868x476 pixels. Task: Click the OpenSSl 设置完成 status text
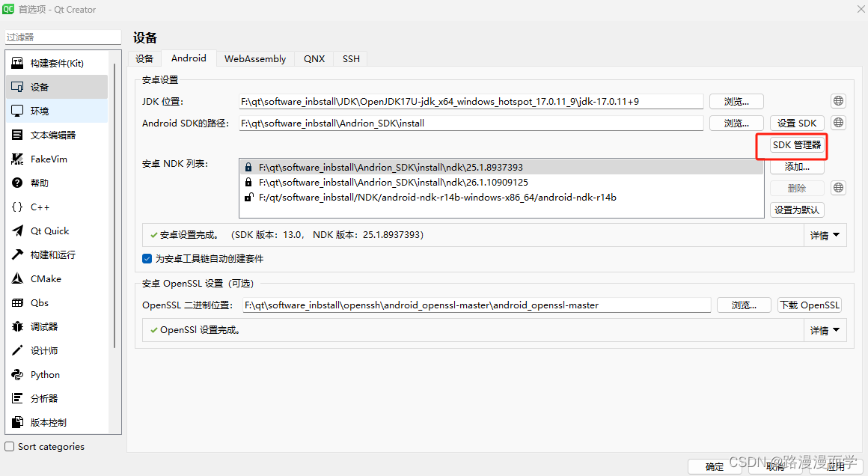coord(200,331)
